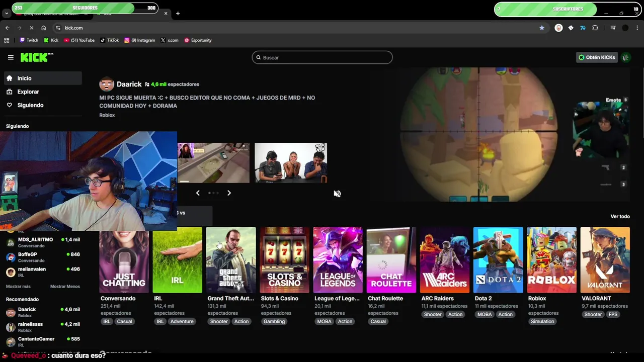Show next featured stream with right arrow
This screenshot has height=362, width=644.
229,193
